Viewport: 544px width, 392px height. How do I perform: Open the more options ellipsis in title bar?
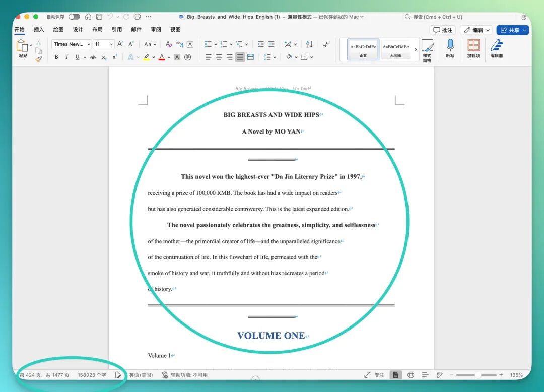tap(148, 17)
